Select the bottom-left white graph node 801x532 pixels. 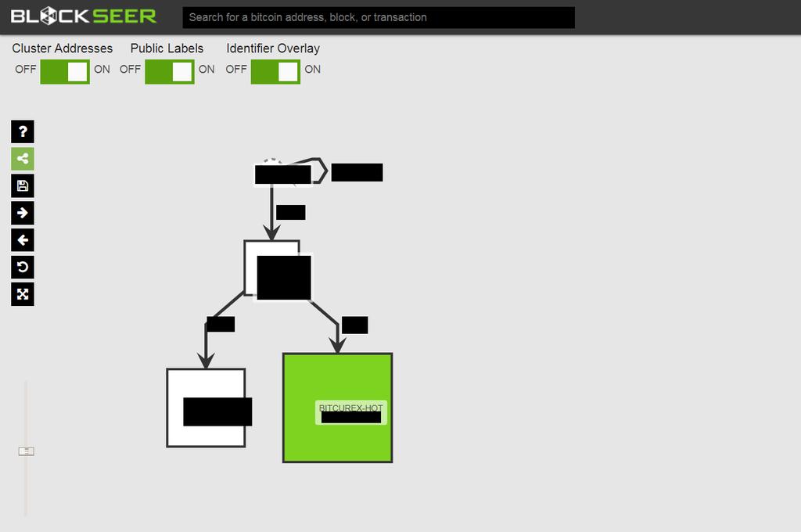pos(206,408)
